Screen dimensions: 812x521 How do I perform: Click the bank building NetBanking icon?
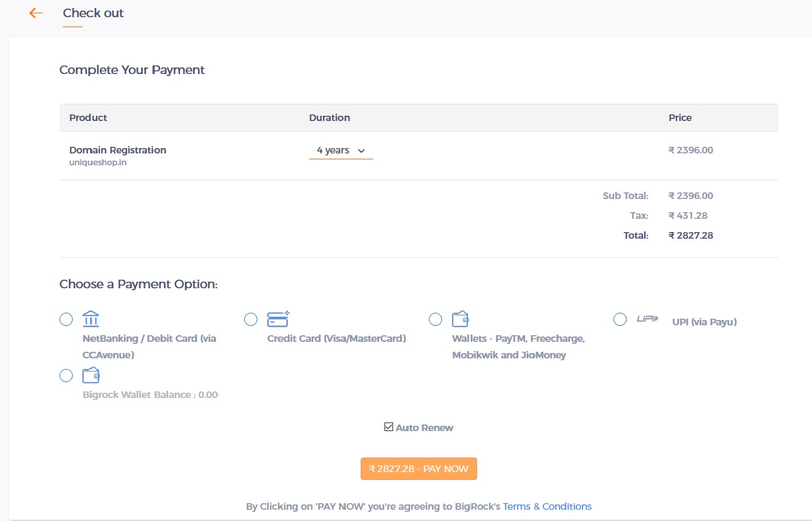click(91, 319)
